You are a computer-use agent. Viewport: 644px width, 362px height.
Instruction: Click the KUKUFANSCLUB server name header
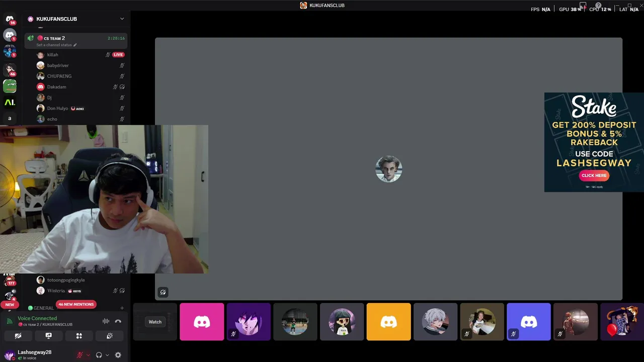pyautogui.click(x=56, y=19)
